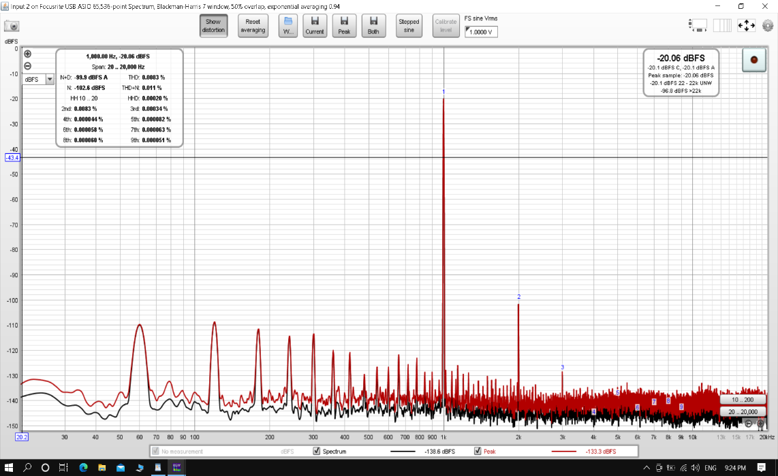
Task: Open the folder-icon load button labeled W...
Action: point(288,26)
